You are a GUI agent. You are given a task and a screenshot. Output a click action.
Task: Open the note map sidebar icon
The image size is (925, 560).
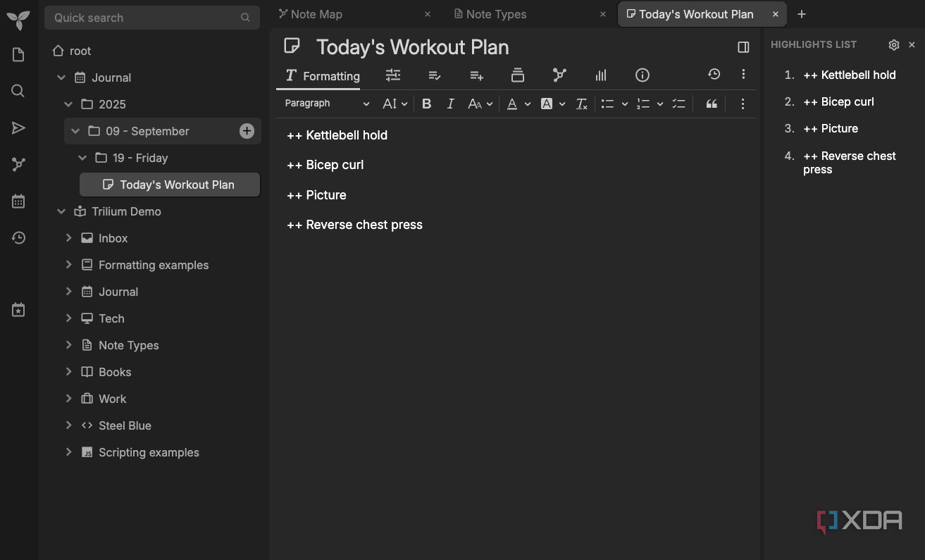18,164
